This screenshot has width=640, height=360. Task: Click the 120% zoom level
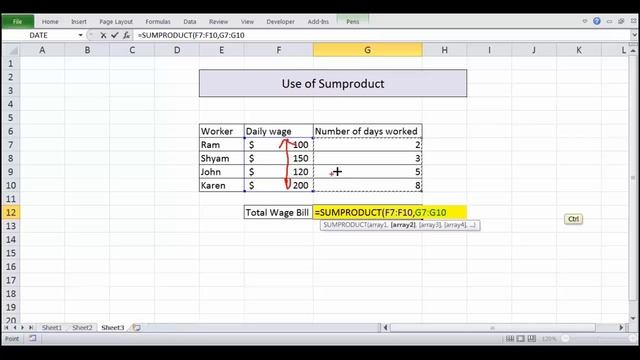coord(549,339)
